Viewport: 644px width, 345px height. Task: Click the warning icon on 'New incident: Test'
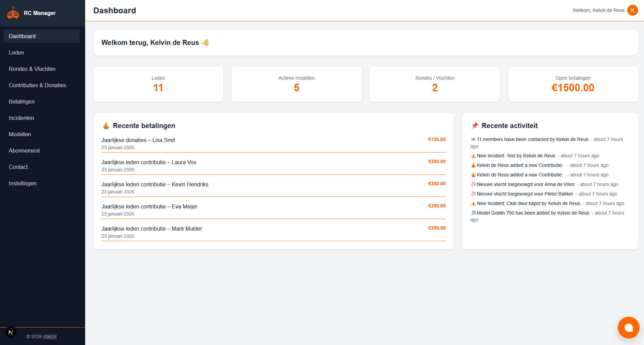pyautogui.click(x=473, y=156)
